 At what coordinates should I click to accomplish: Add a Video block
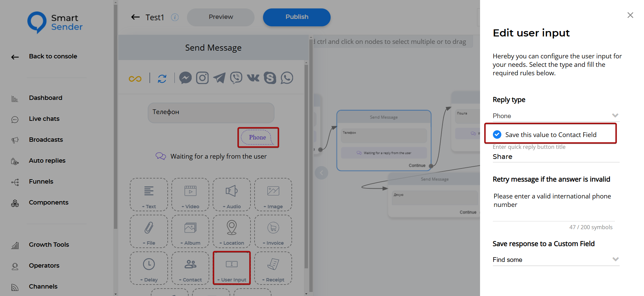190,195
